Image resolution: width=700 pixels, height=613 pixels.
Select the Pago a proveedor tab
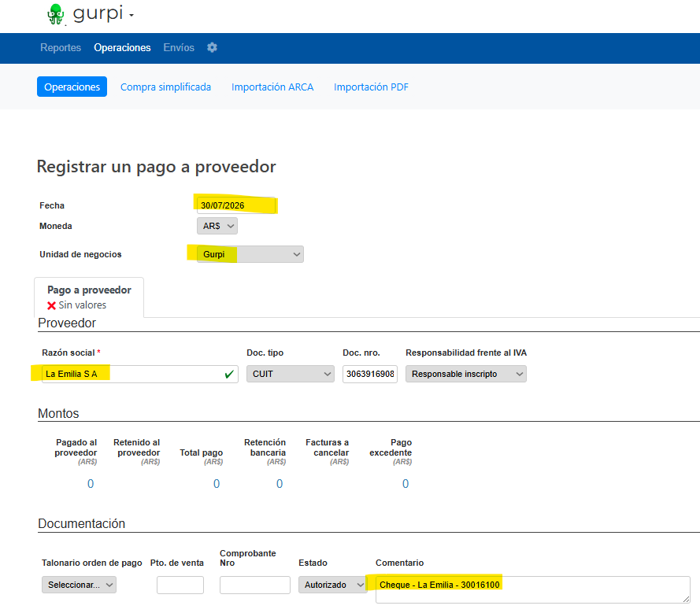[89, 297]
